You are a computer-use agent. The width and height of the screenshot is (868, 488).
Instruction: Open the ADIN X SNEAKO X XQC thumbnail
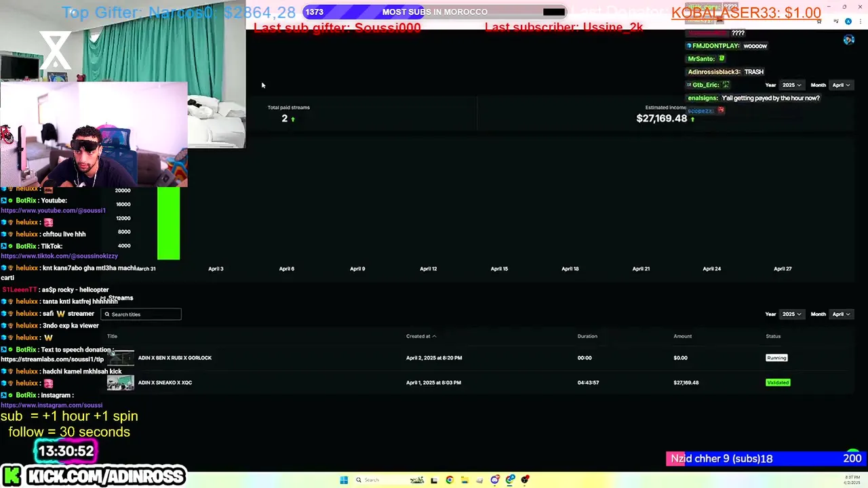click(x=121, y=383)
